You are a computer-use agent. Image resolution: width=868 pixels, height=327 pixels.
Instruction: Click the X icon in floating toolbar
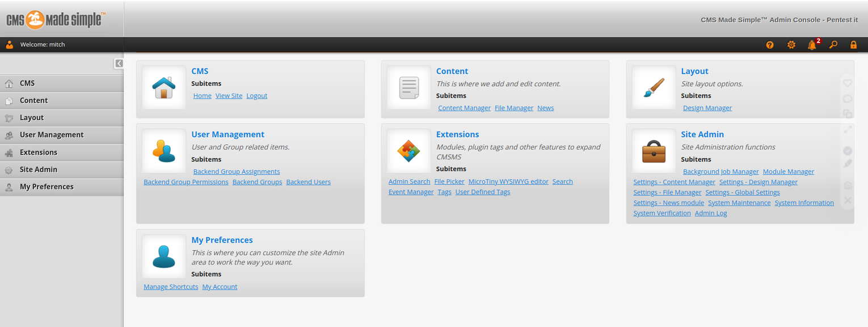click(848, 200)
